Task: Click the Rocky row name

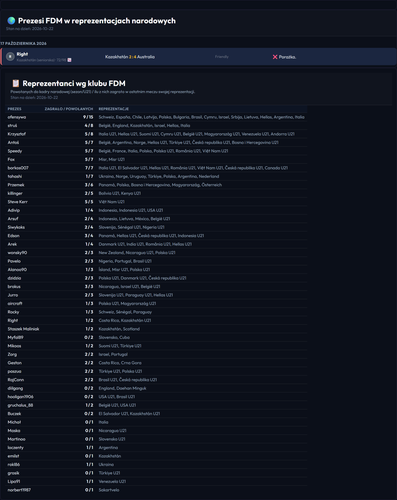Action: (x=13, y=312)
